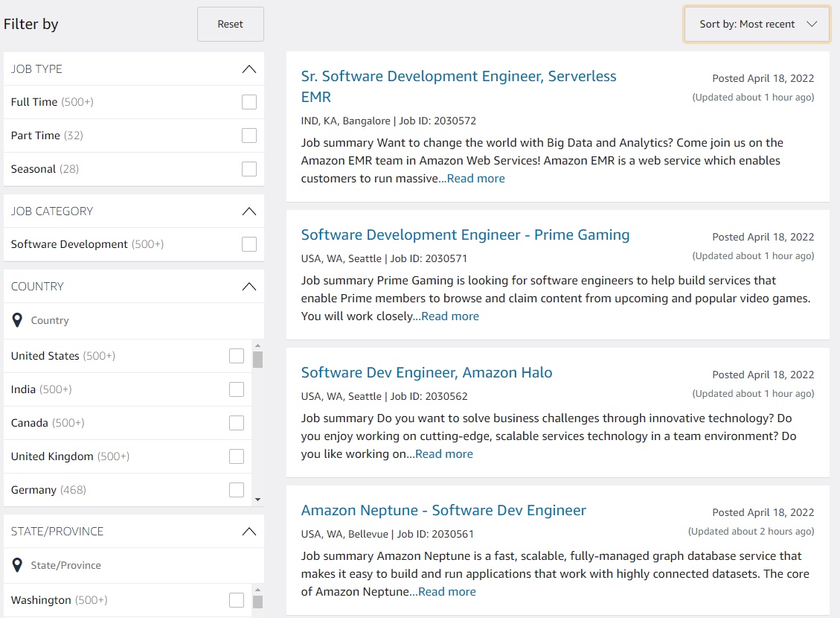Open the Software Development Engineer - Prime Gaming job

coord(465,235)
